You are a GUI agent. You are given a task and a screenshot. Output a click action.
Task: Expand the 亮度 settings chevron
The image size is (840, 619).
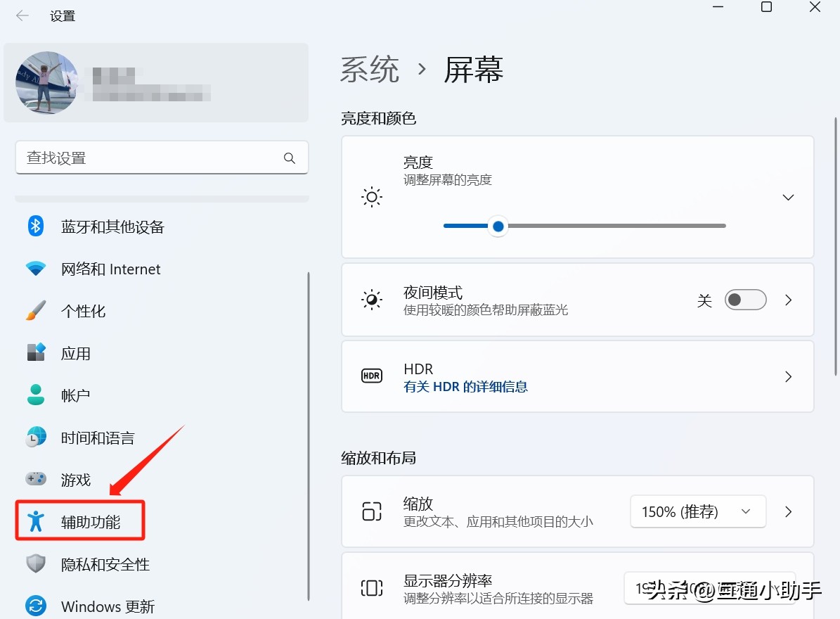[x=788, y=198]
